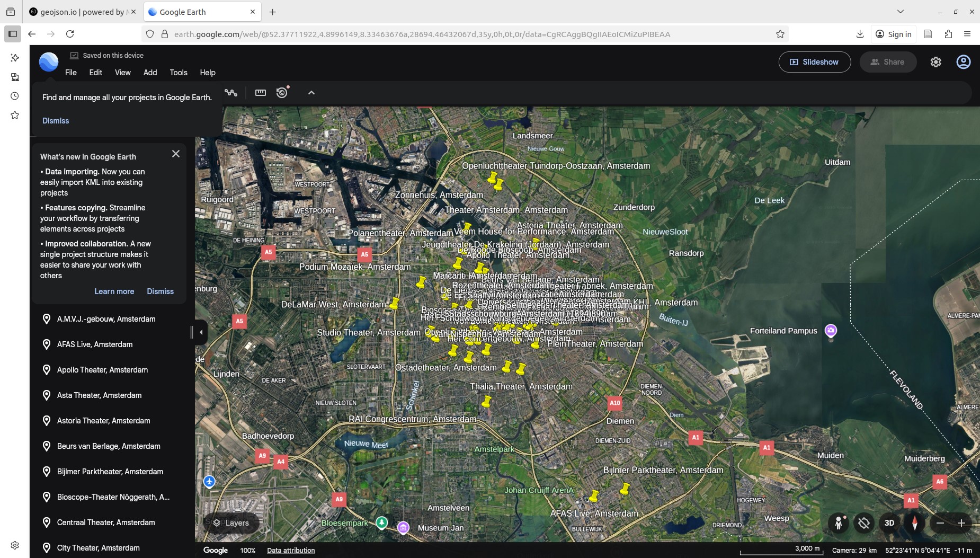Start the Slideshow presentation
The width and height of the screenshot is (980, 558).
pyautogui.click(x=815, y=62)
